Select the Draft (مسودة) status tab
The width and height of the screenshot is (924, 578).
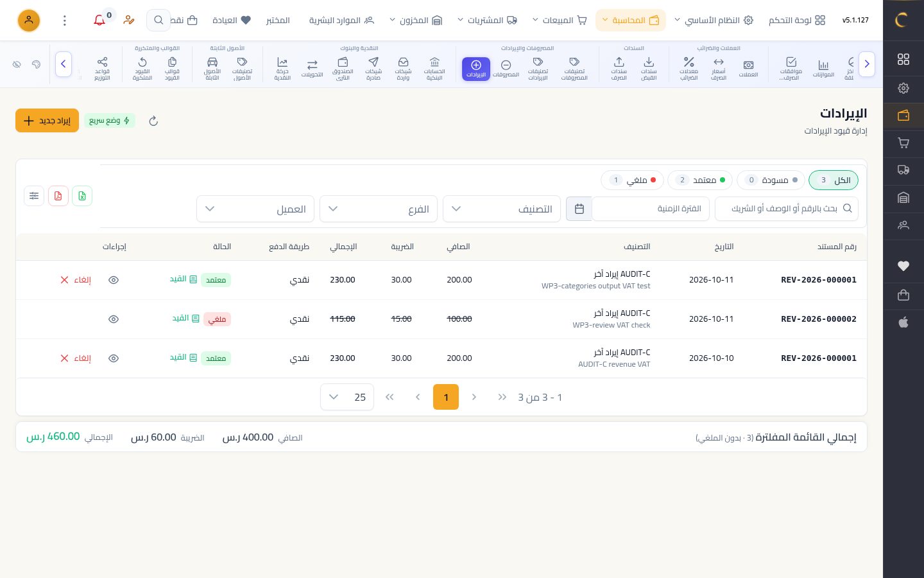coord(771,180)
